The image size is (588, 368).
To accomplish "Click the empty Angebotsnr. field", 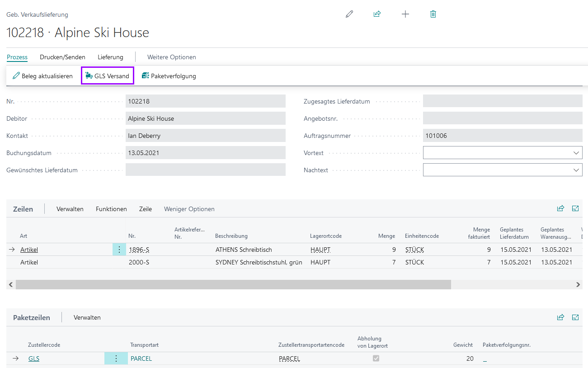I will coord(503,118).
